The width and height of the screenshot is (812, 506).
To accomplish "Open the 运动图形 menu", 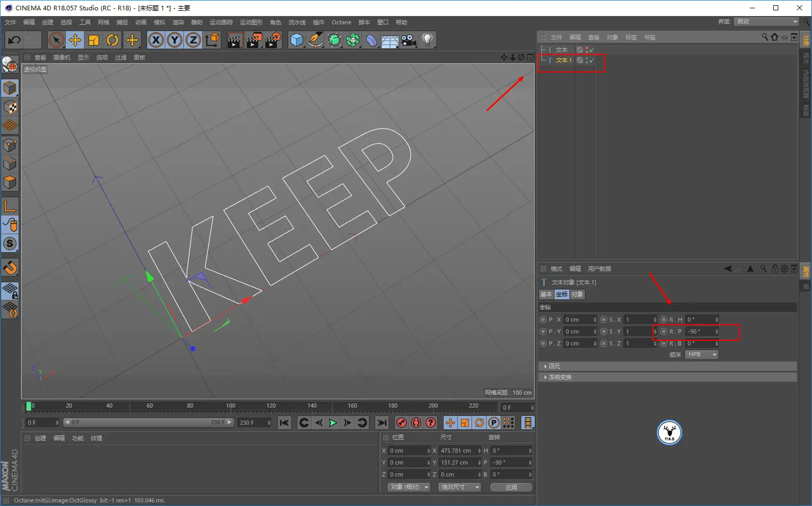I will pyautogui.click(x=251, y=22).
